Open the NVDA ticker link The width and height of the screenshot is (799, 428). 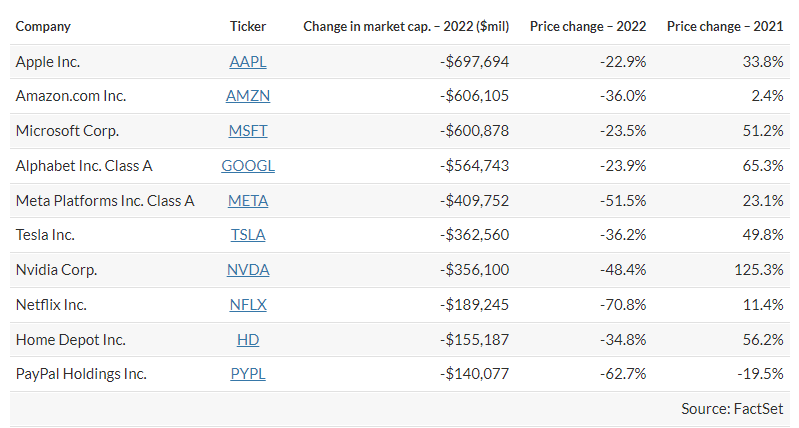coord(248,270)
